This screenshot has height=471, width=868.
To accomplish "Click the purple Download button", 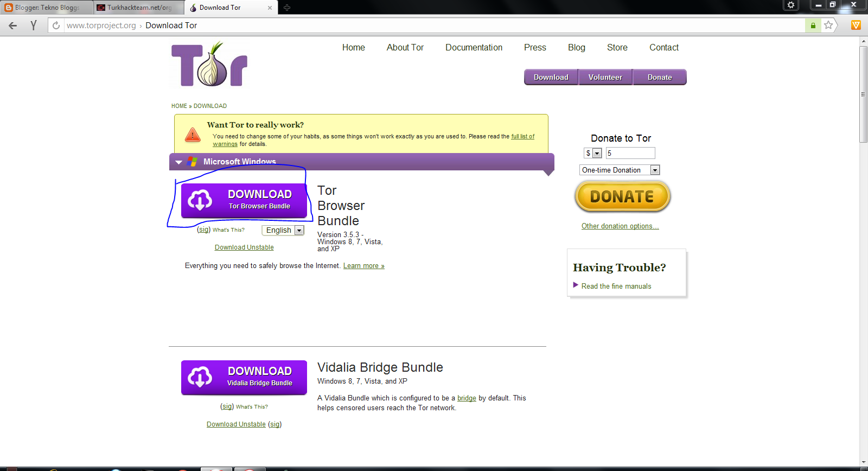I will coord(551,77).
